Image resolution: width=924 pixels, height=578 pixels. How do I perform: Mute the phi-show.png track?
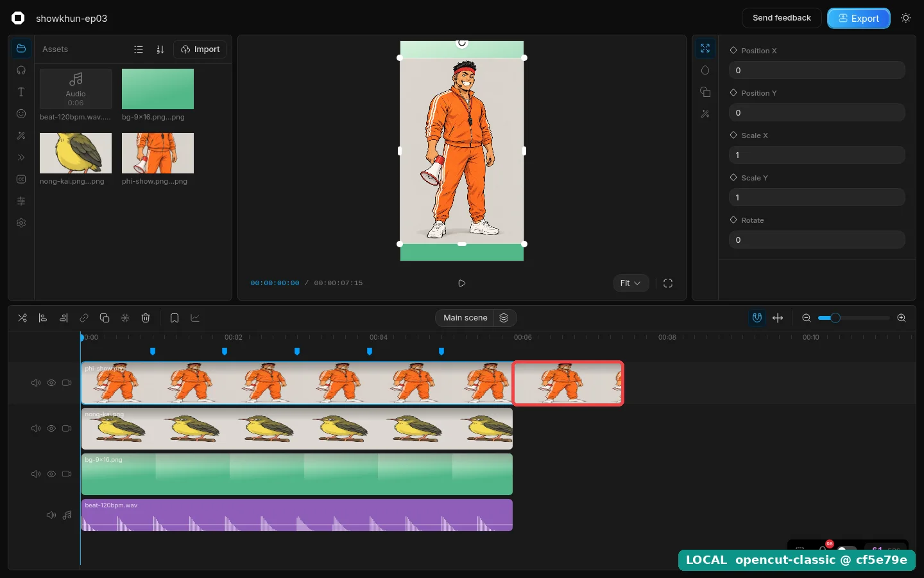click(36, 383)
